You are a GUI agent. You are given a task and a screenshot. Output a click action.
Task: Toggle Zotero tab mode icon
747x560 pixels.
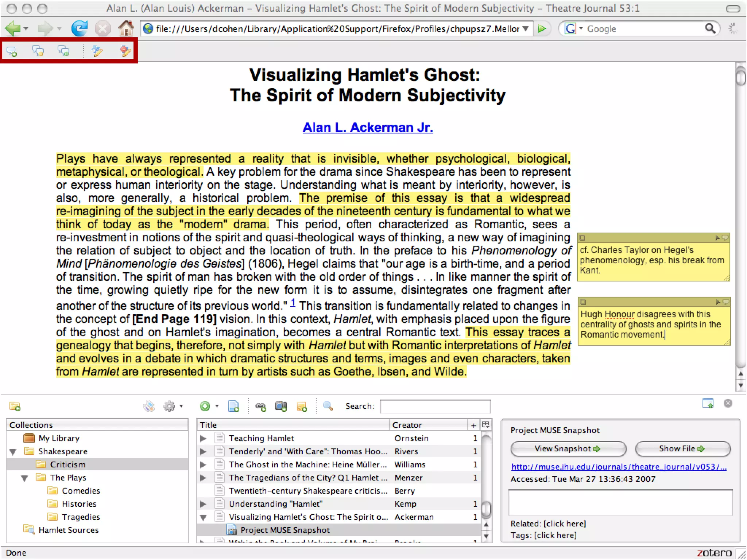[708, 403]
